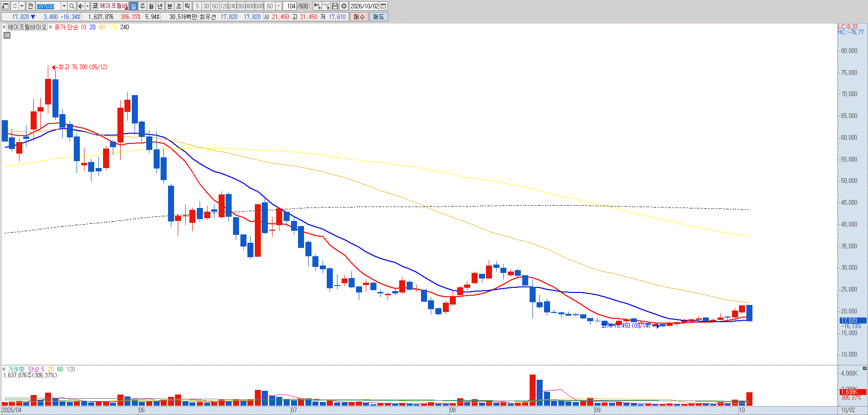This screenshot has height=415, width=868.
Task: Click the line-add indicator tool icon
Action: point(326,6)
